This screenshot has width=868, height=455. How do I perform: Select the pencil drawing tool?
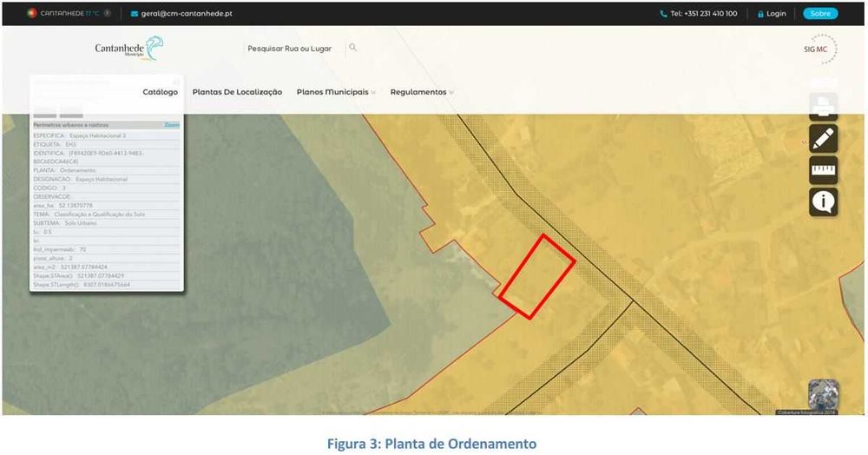pos(823,138)
